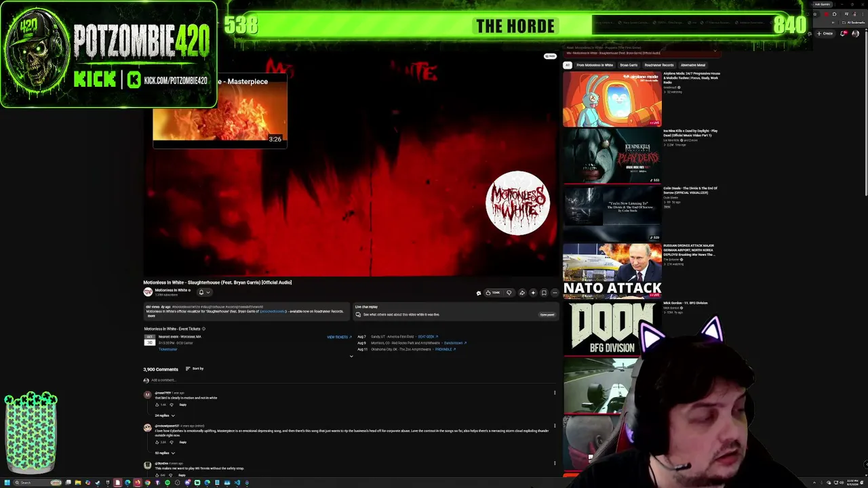
Task: Expand the 24 replies thread
Action: coord(165,415)
